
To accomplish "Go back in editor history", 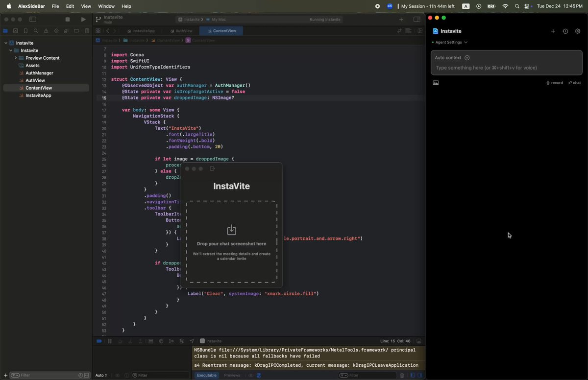I will [108, 31].
